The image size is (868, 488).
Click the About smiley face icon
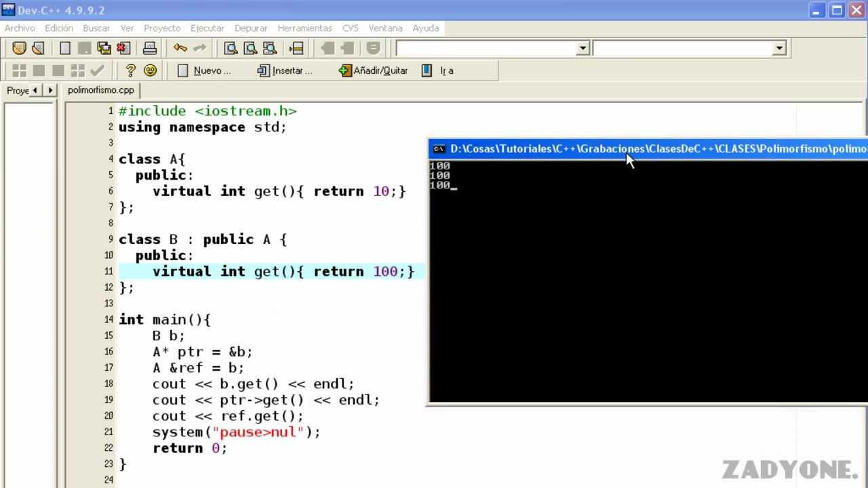pos(151,70)
